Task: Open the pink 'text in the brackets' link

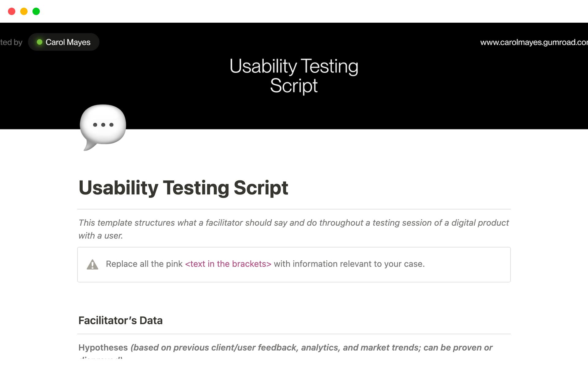Action: (x=228, y=264)
